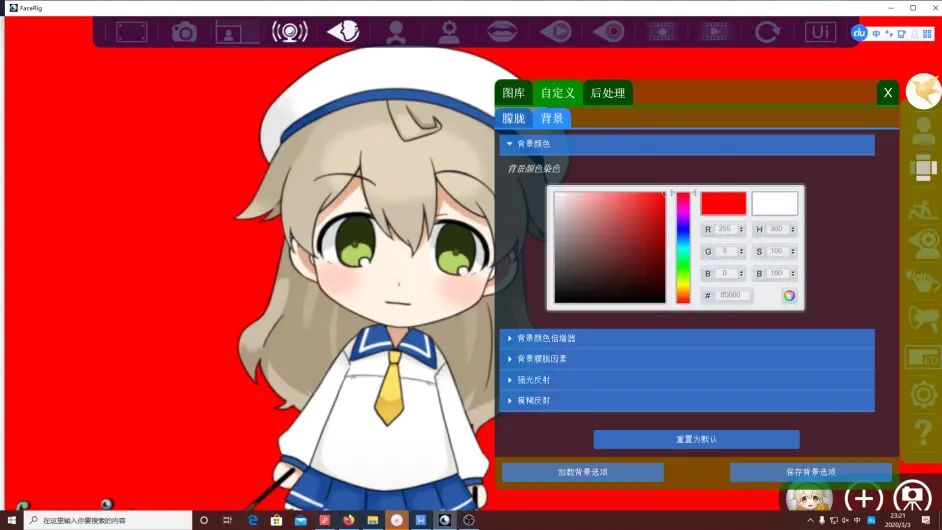Toggle the lip sync lips icon

[x=502, y=31]
